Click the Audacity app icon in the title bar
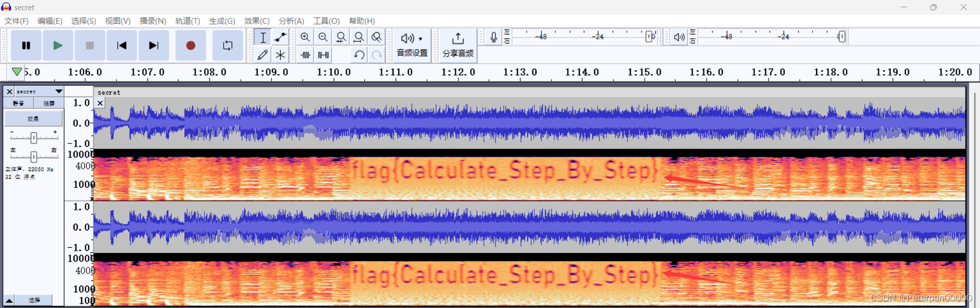The width and height of the screenshot is (980, 308). pos(6,7)
